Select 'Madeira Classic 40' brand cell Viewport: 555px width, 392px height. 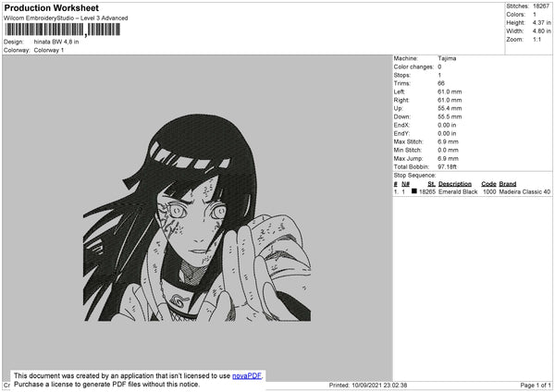point(524,191)
